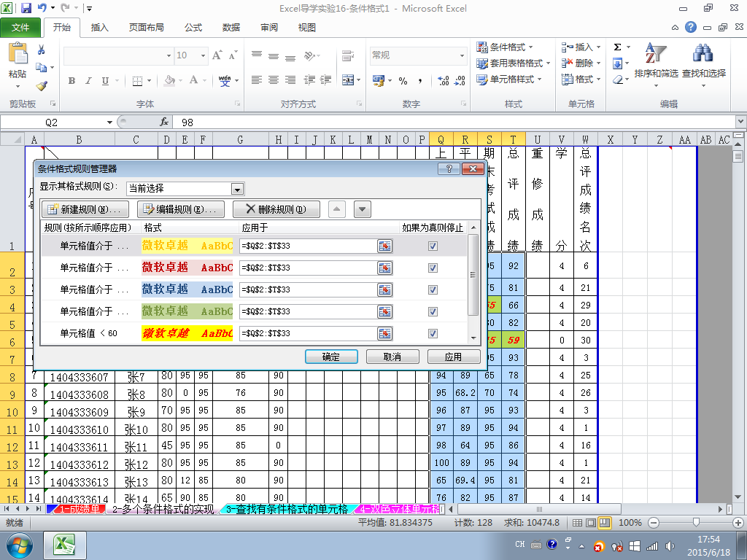This screenshot has height=560, width=747.
Task: Click the Format Painter brush icon
Action: click(42, 86)
